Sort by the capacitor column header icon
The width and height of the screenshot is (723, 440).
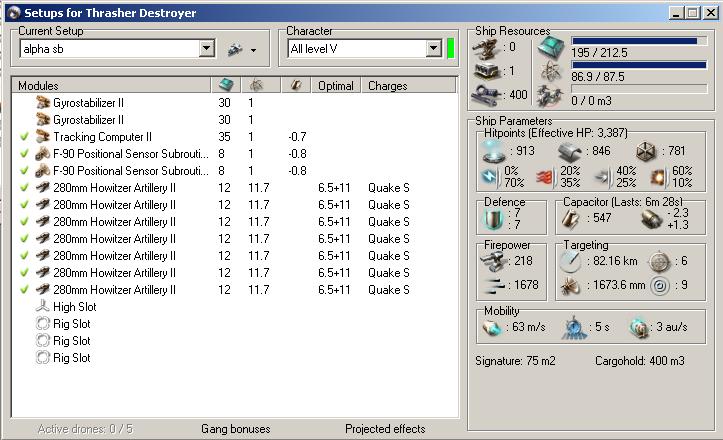296,85
